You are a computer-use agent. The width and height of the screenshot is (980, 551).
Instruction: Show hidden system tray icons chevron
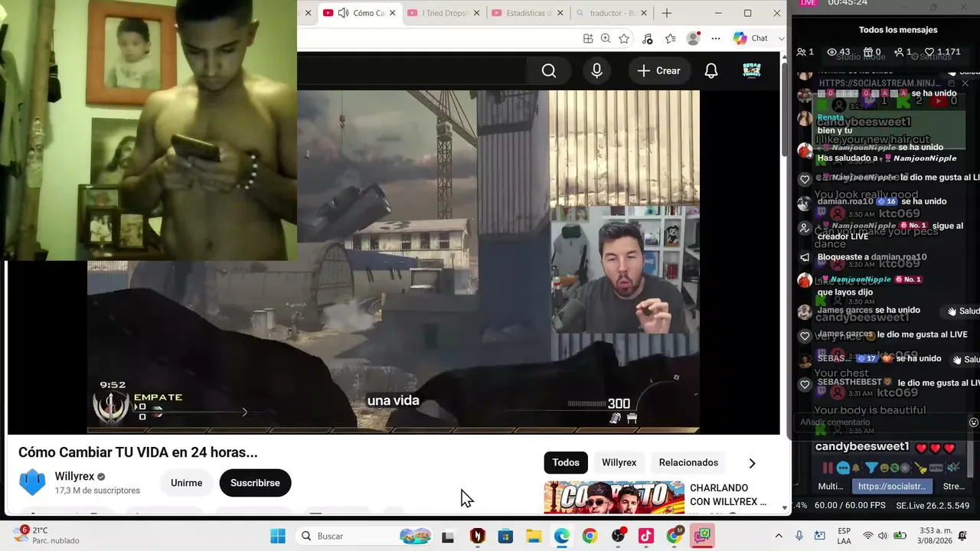point(779,536)
